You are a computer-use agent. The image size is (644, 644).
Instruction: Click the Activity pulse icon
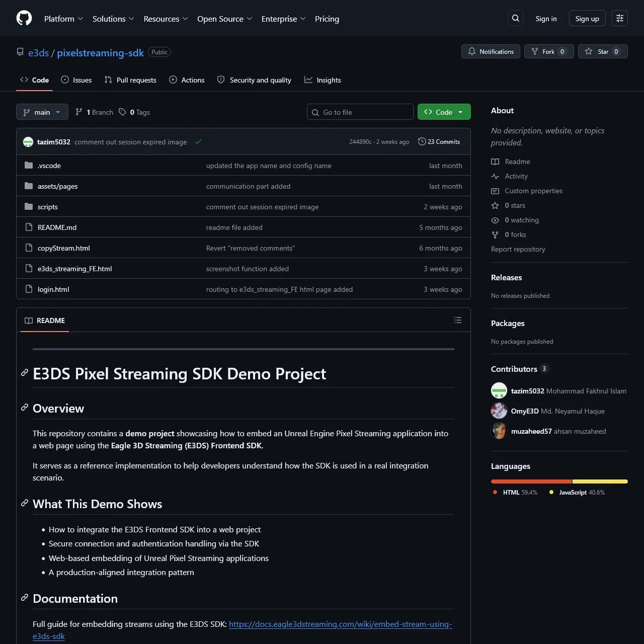point(495,176)
